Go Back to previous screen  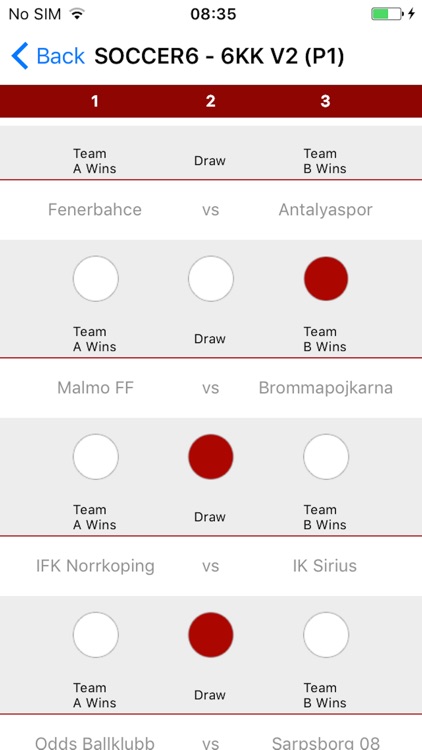[48, 56]
